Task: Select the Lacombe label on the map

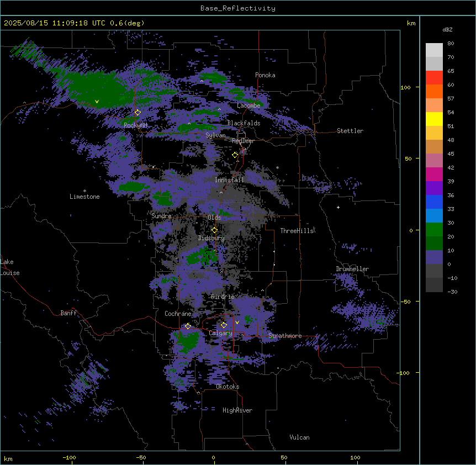Action: click(248, 105)
